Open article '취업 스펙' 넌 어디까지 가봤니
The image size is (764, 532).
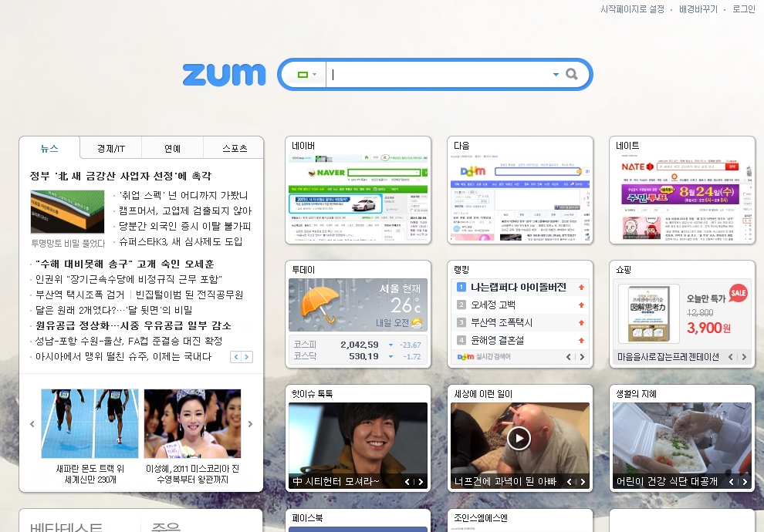coord(183,196)
